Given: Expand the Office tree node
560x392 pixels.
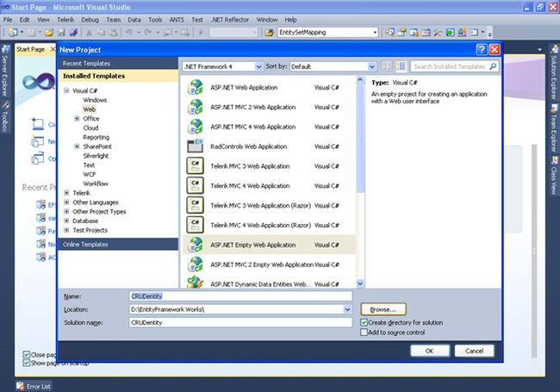Looking at the screenshot, I should (x=77, y=118).
